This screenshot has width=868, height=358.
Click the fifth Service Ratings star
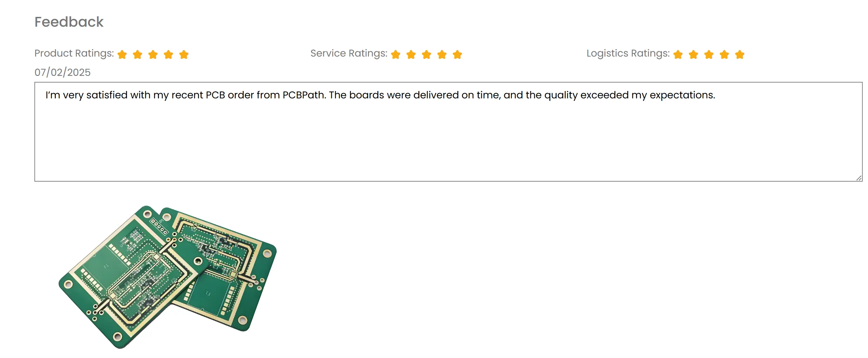[x=457, y=54]
